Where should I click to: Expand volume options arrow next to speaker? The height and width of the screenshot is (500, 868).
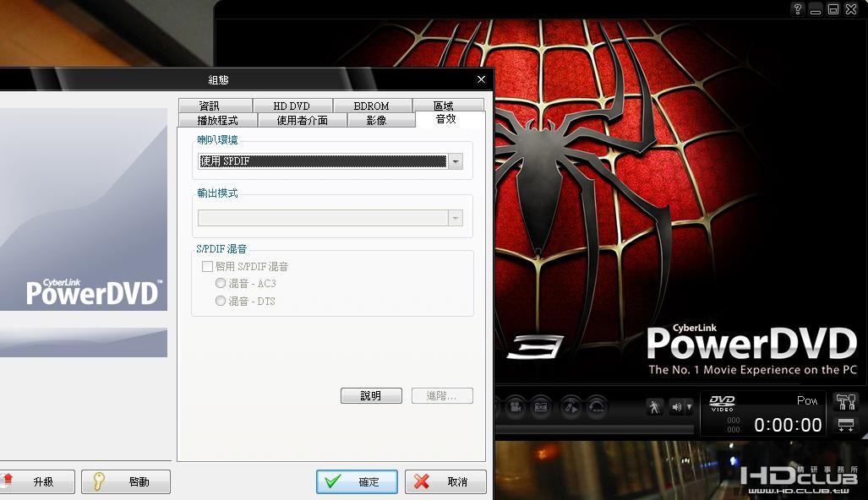689,408
